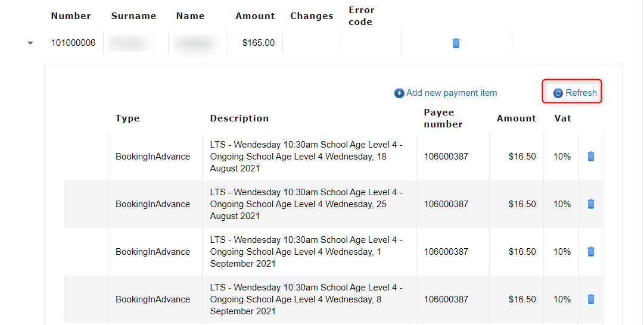644x325 pixels.
Task: Select the $165.00 total amount cell
Action: [258, 43]
